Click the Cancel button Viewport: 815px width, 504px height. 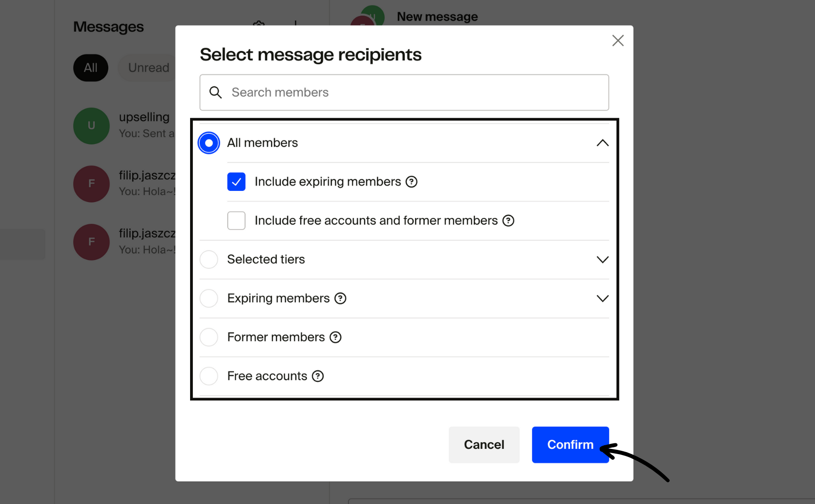click(484, 444)
